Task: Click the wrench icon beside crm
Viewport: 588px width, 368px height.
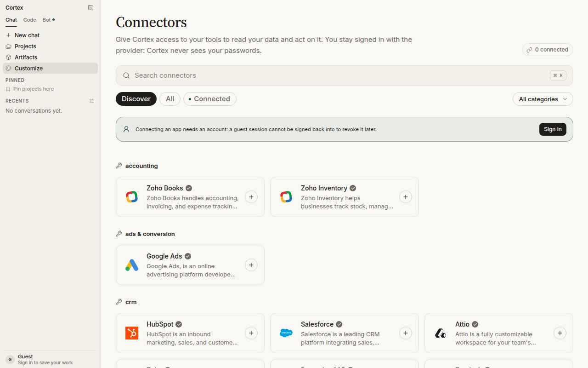Action: pos(119,302)
